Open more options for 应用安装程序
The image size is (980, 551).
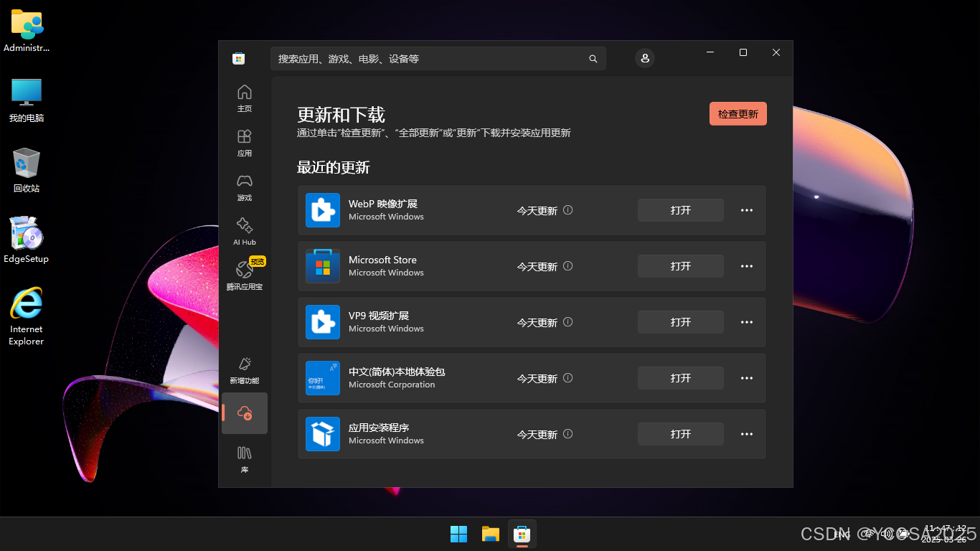[747, 434]
